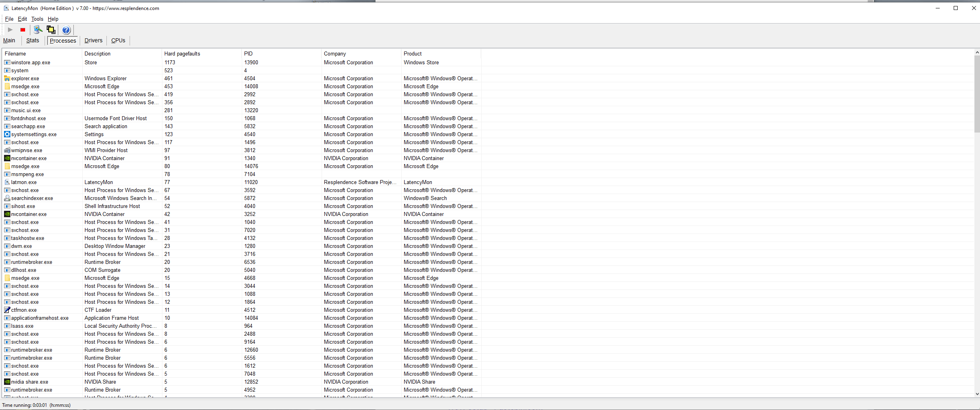Viewport: 980px width, 410px height.
Task: Open the Help menu
Action: click(53, 19)
